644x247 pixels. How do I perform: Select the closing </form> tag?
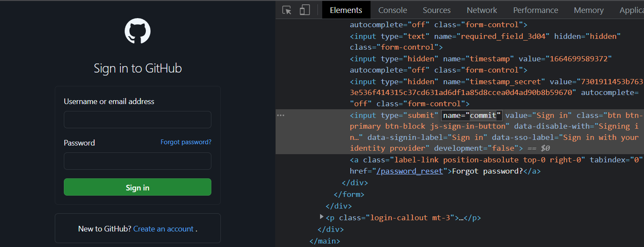pyautogui.click(x=349, y=194)
